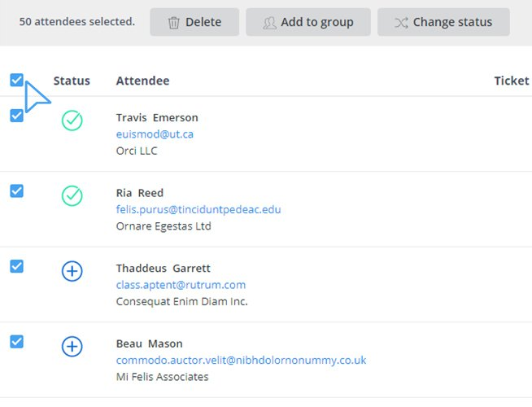
Task: Uncheck Ria Reed's row checkbox
Action: pyautogui.click(x=16, y=190)
